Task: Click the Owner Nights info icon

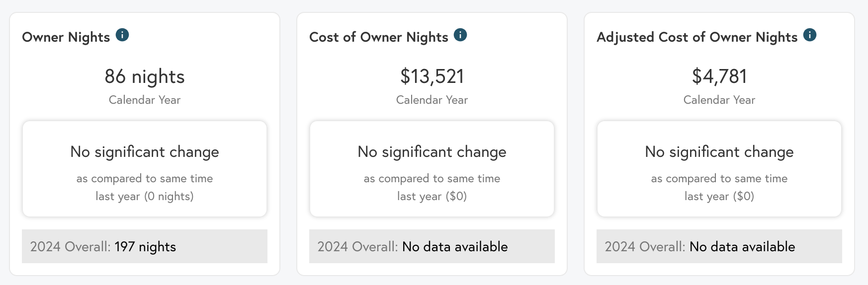Action: [122, 35]
